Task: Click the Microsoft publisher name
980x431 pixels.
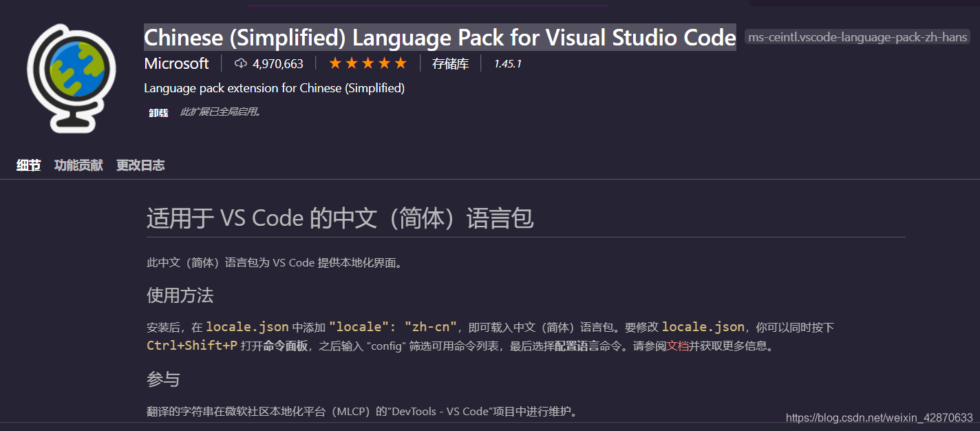Action: tap(176, 63)
